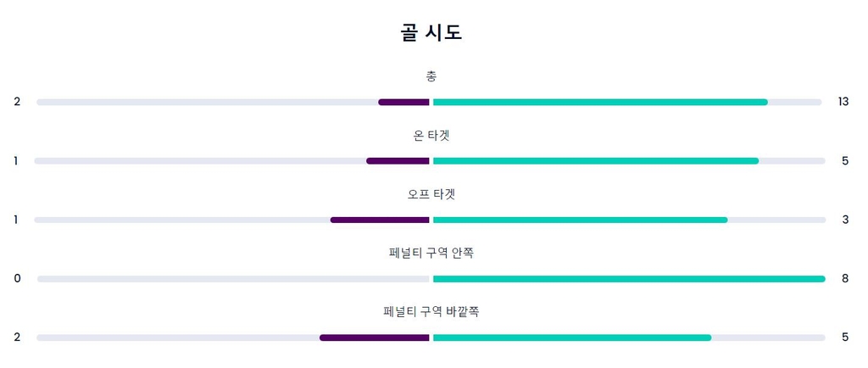Select the teal 온 타겟 bar
Image resolution: width=868 pixels, height=368 pixels.
(x=595, y=161)
